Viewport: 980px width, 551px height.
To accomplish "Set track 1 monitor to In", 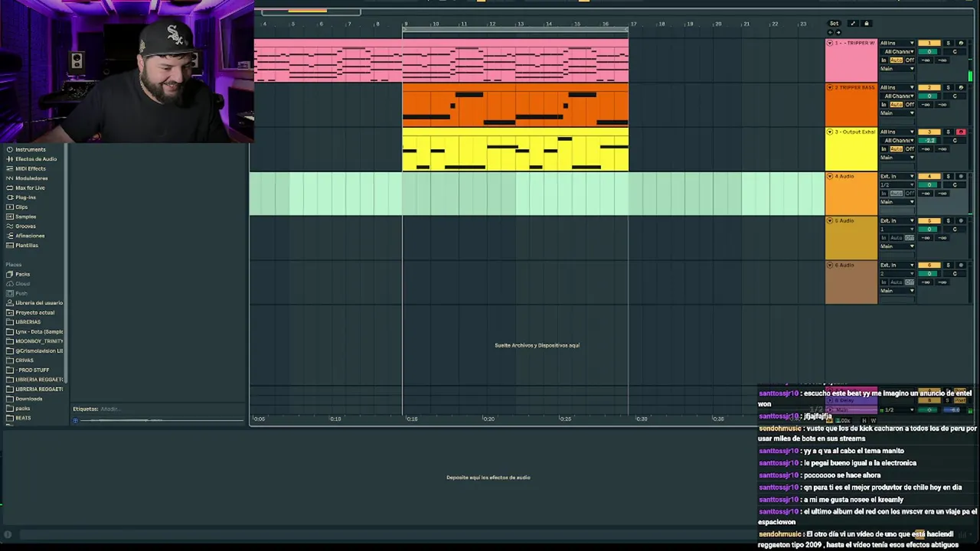I will coord(884,60).
